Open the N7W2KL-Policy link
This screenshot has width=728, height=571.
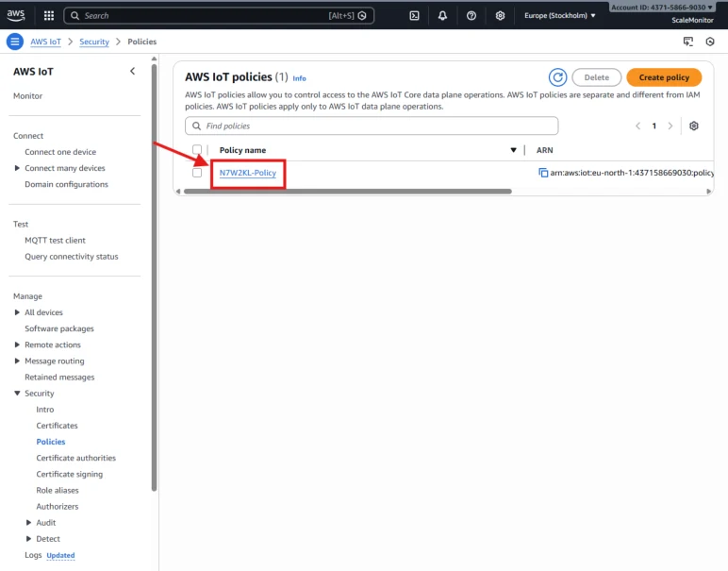(248, 173)
